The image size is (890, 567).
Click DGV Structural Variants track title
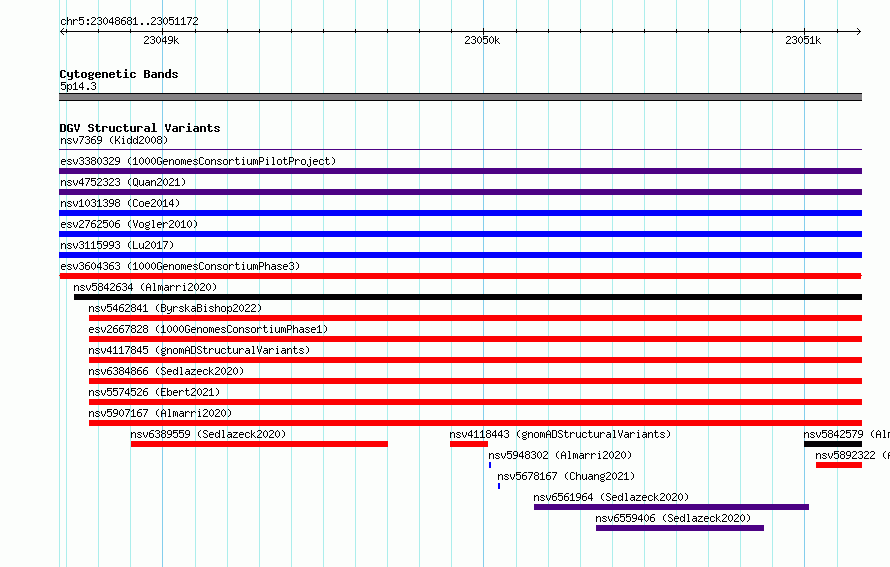(140, 128)
